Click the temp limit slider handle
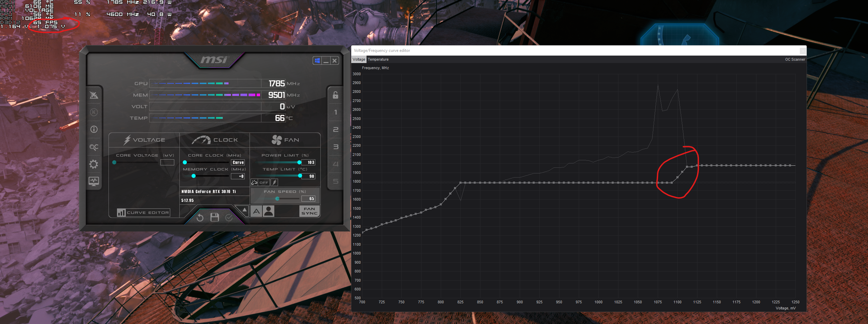Image resolution: width=868 pixels, height=324 pixels. 300,176
